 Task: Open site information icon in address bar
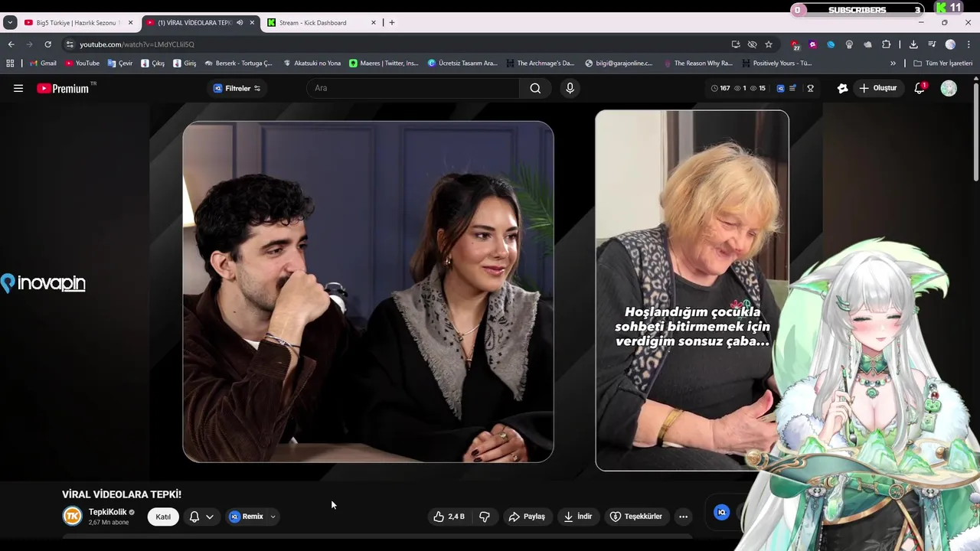[70, 44]
